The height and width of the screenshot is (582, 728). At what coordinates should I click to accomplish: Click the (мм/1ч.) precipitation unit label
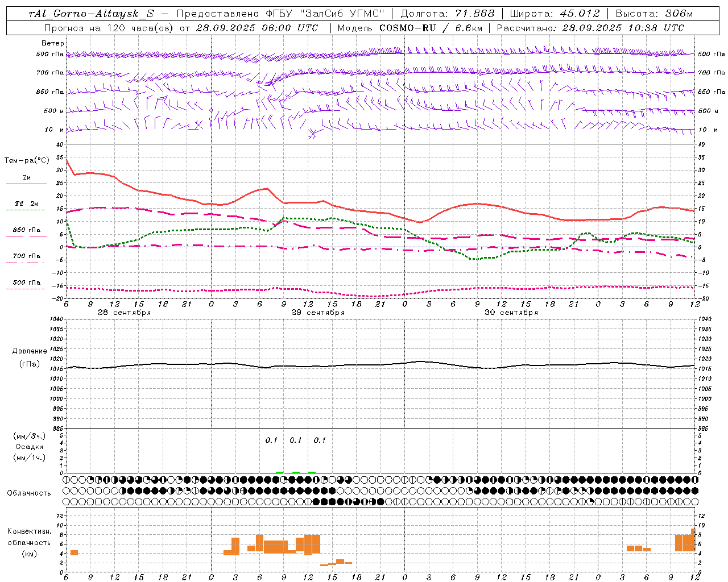tap(30, 458)
